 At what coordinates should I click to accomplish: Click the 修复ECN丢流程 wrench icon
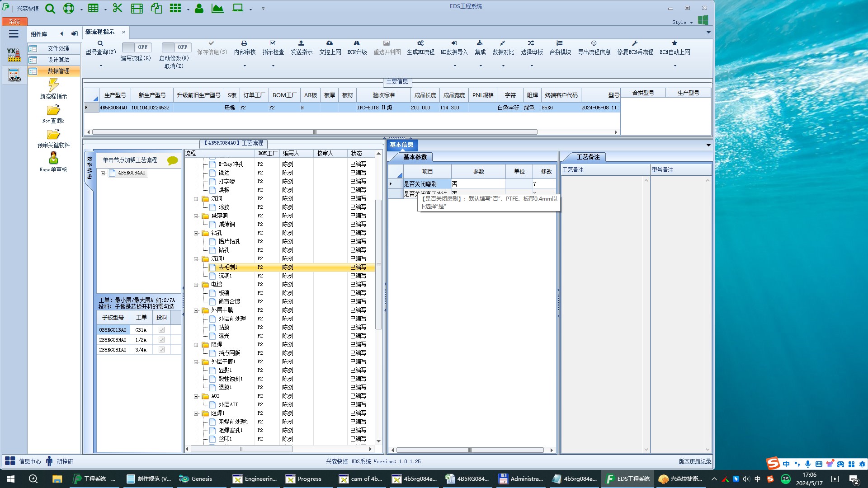tap(635, 43)
